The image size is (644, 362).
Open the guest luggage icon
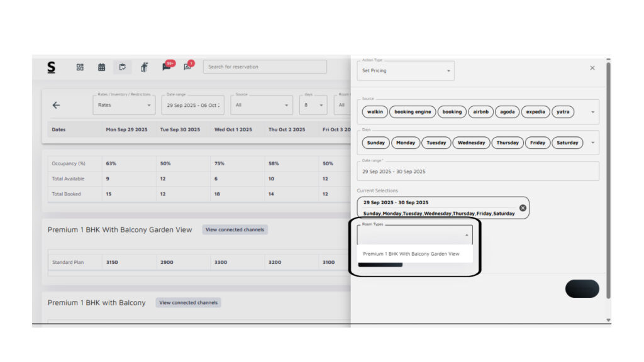click(x=144, y=67)
